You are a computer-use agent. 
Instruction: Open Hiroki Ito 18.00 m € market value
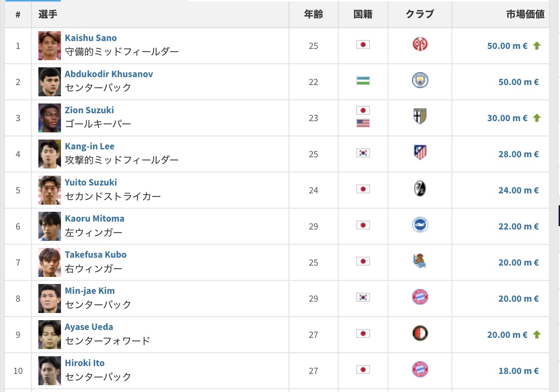click(x=519, y=371)
